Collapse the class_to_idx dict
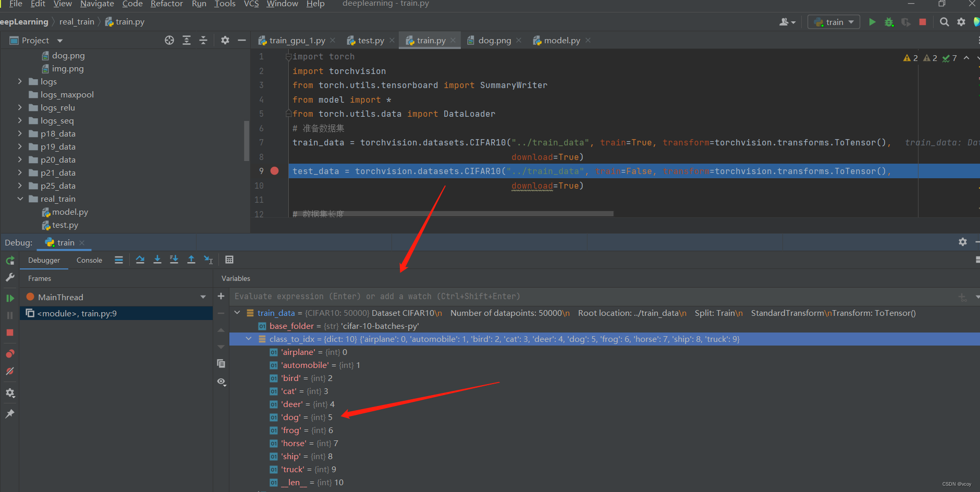This screenshot has width=980, height=492. pyautogui.click(x=249, y=339)
